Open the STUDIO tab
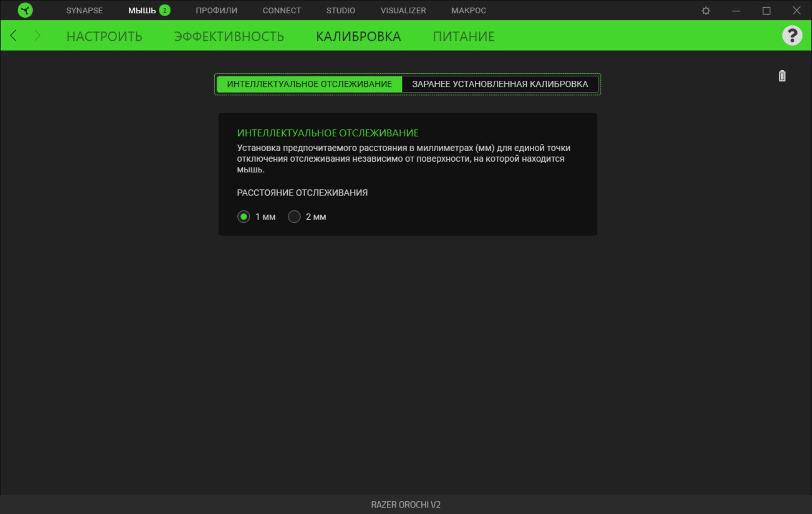 [340, 11]
